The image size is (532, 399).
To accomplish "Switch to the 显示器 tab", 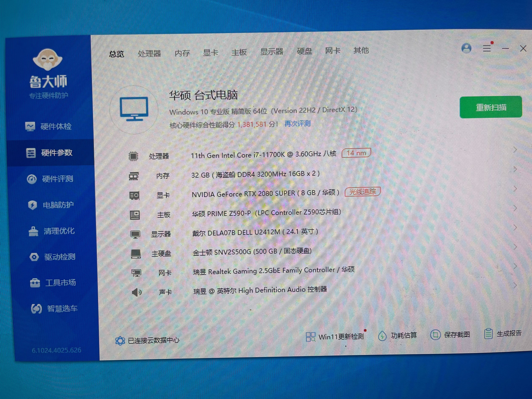I will pos(272,51).
